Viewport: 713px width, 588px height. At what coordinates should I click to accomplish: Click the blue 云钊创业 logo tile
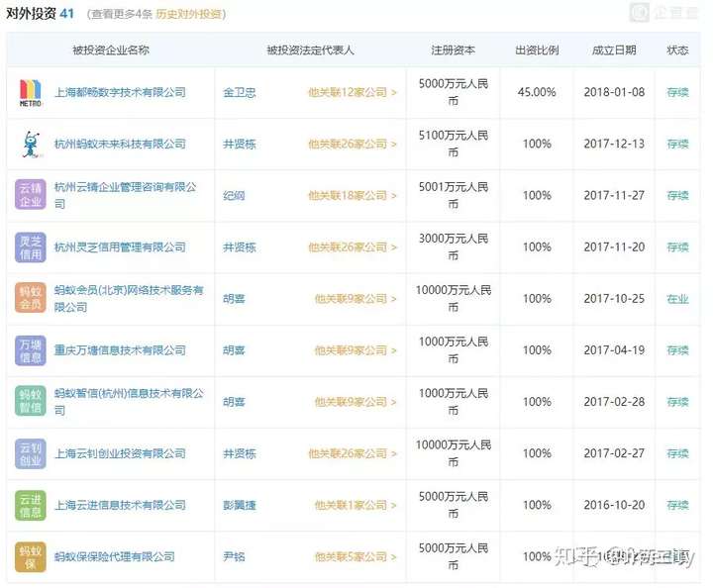31,453
